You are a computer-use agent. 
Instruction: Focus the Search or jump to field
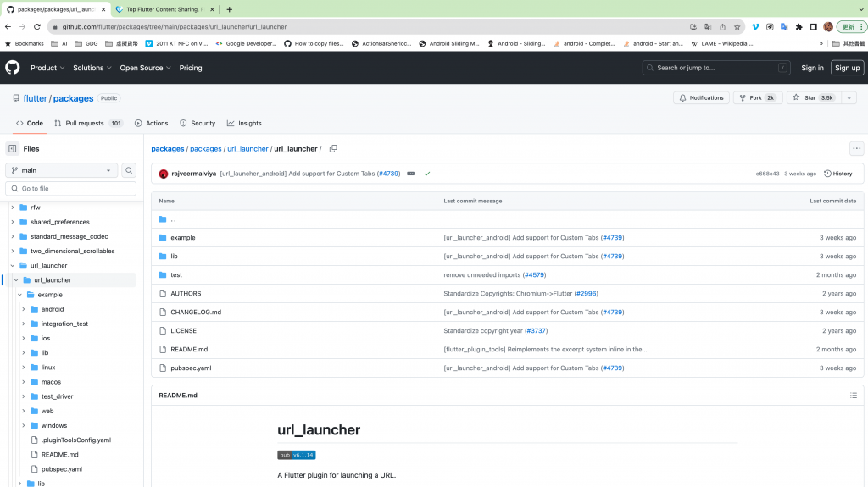point(715,68)
